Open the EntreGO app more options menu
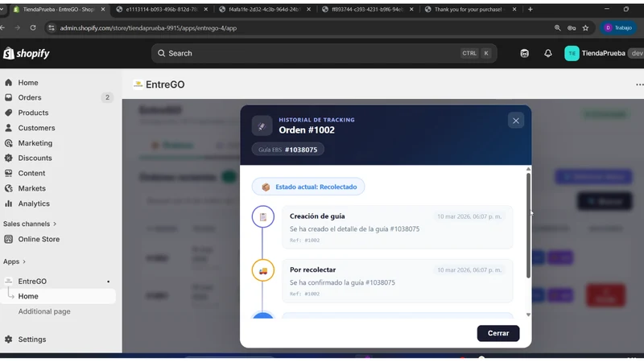 (x=639, y=84)
